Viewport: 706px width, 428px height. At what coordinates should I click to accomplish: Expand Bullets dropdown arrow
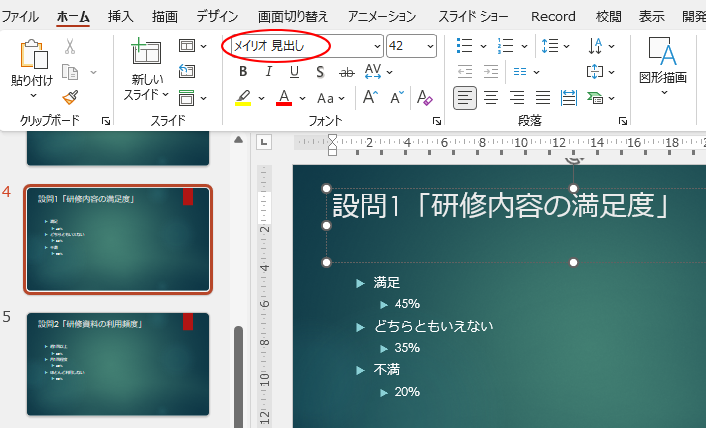point(483,46)
